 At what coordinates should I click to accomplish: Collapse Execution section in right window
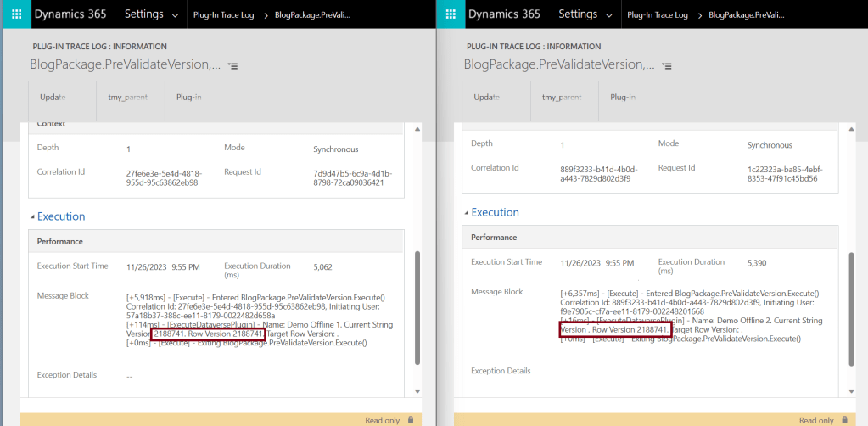coord(492,212)
